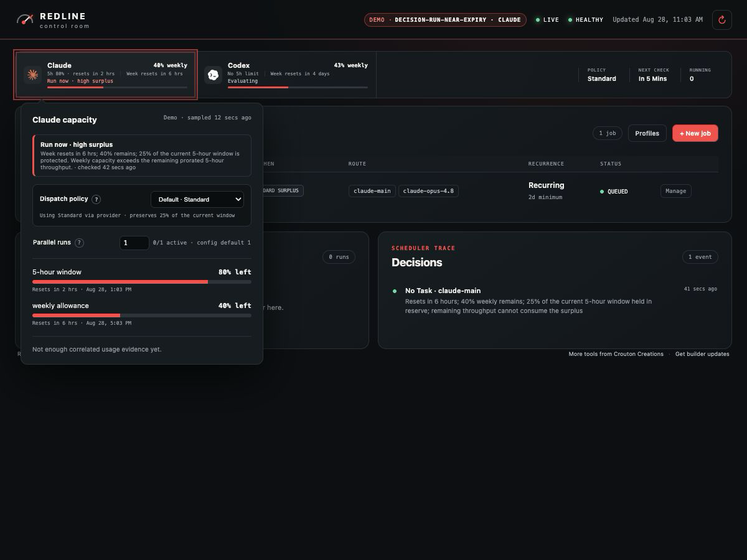
Task: Open the Dispatch policy Default · Standard dropdown
Action: (197, 199)
